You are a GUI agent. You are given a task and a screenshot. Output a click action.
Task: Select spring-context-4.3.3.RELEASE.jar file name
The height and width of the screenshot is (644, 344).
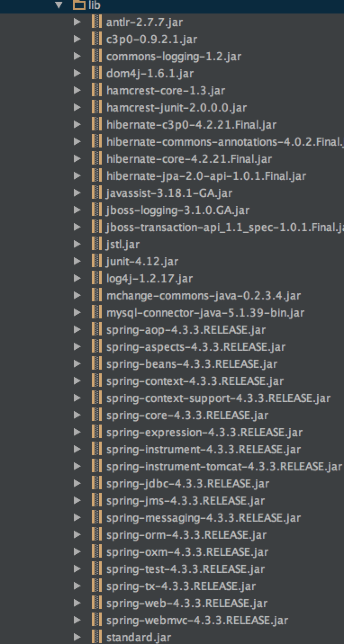click(x=195, y=381)
